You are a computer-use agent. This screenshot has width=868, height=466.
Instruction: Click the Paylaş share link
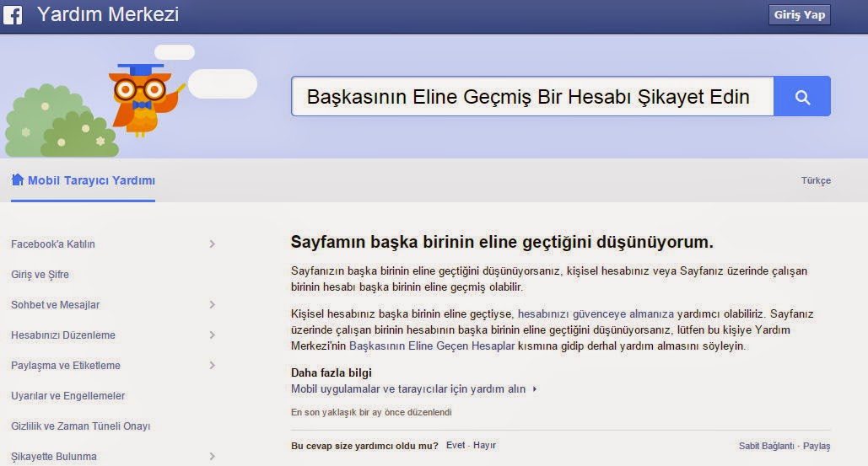click(x=817, y=446)
